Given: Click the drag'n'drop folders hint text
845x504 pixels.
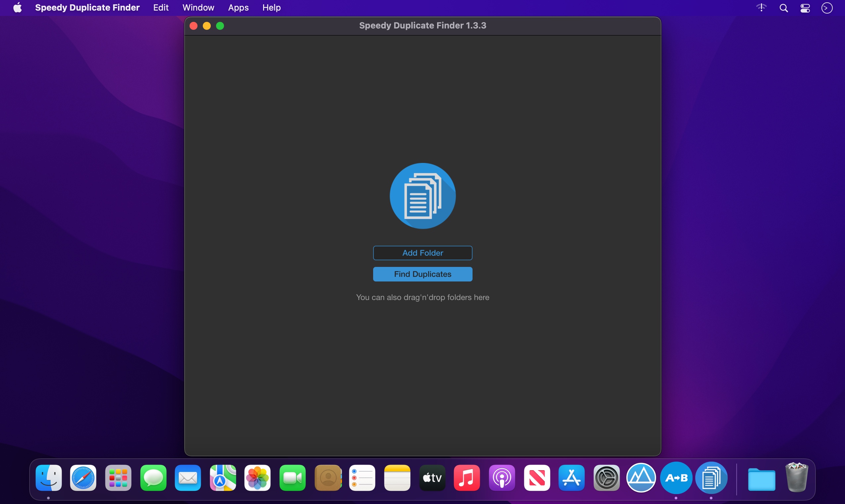Looking at the screenshot, I should coord(422,297).
